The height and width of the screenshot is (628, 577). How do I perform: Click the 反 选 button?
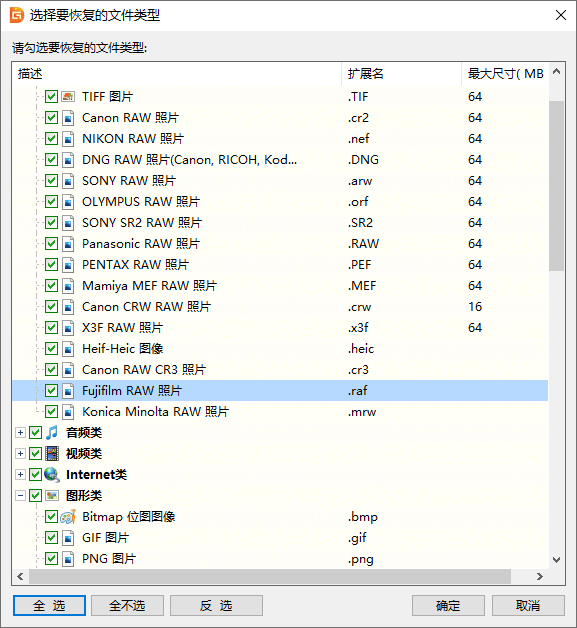pos(216,605)
